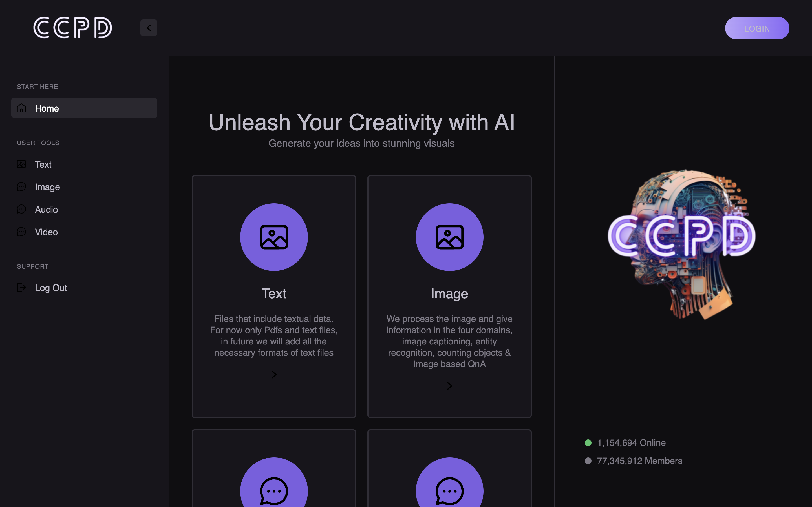Viewport: 812px width, 507px height.
Task: Open Text card via its arrow chevron
Action: pos(274,375)
